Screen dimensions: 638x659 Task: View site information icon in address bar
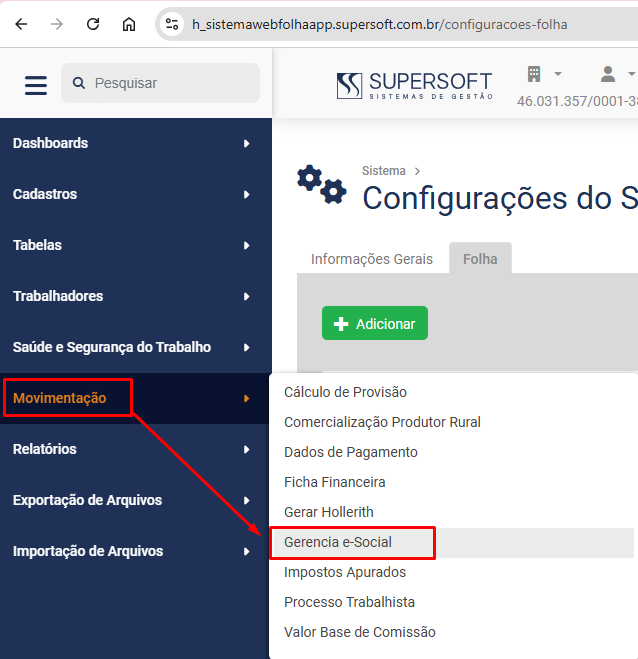(171, 24)
